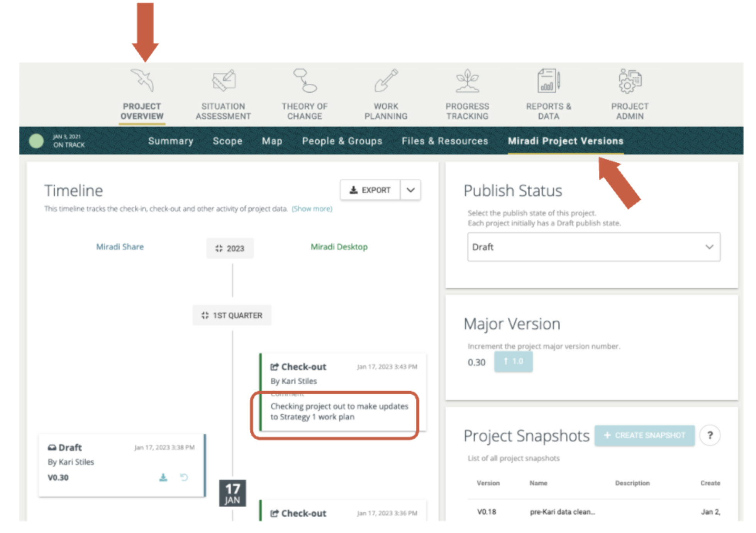Open Situation Assessment via its ruler icon

[x=224, y=80]
